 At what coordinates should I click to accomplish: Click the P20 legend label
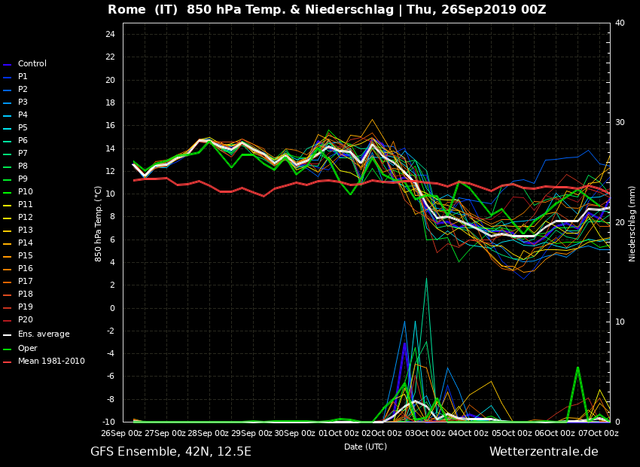click(25, 319)
